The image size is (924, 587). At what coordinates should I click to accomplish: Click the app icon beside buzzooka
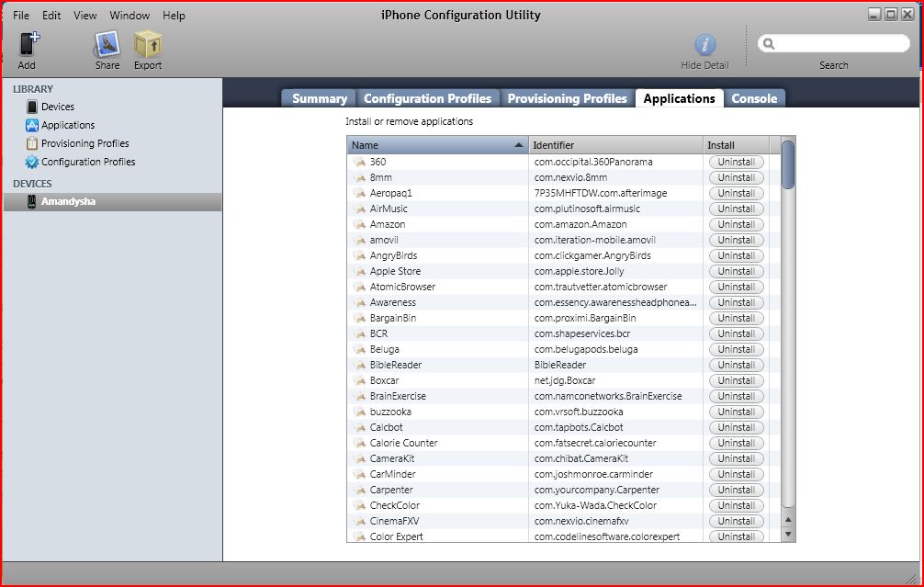pos(360,412)
